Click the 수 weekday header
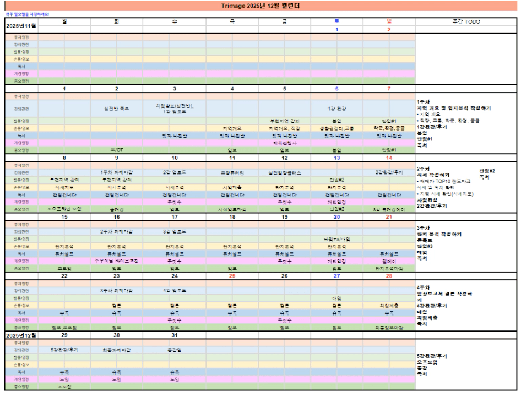Viewport: 532px width, 396px height. pos(175,21)
